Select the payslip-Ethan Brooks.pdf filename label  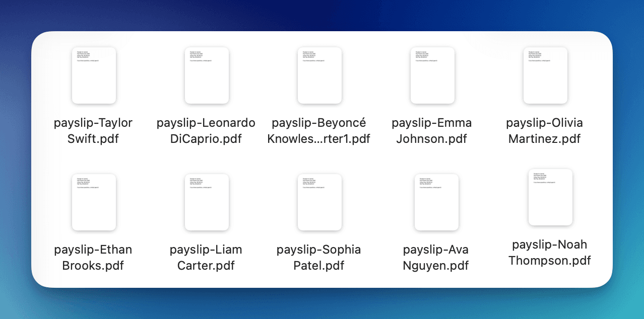pyautogui.click(x=93, y=258)
